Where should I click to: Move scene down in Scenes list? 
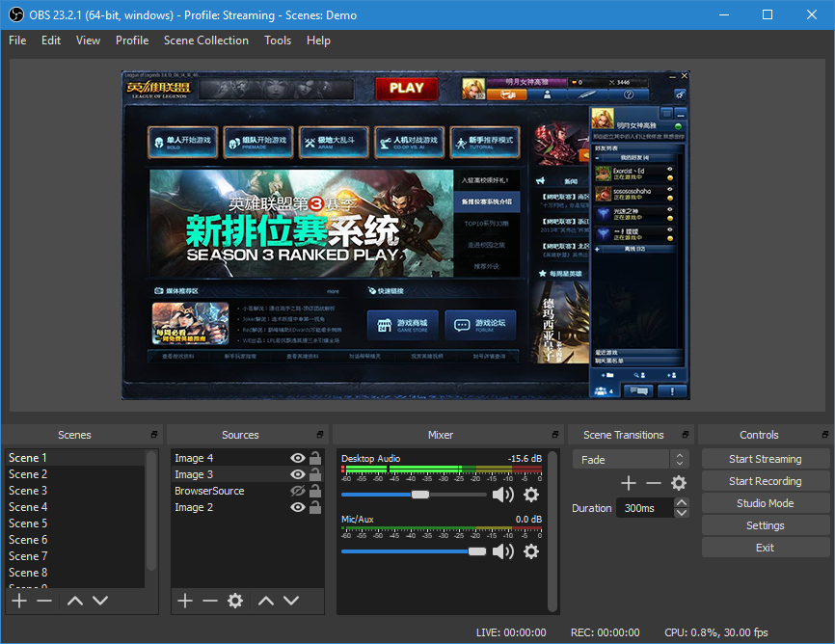click(100, 601)
